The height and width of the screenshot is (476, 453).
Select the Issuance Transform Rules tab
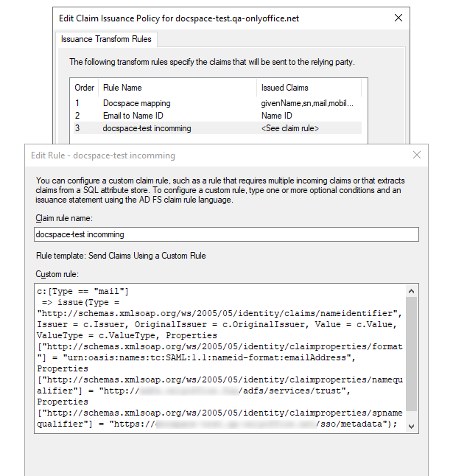(106, 39)
